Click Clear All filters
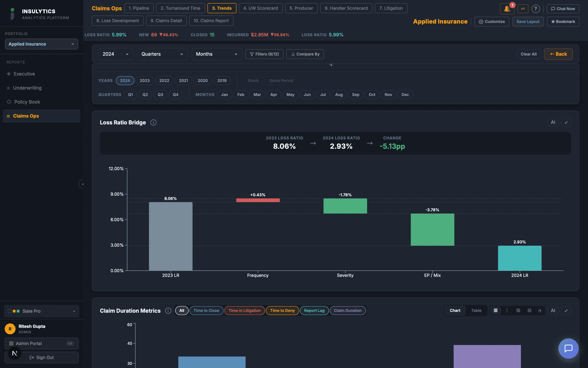 (x=528, y=54)
